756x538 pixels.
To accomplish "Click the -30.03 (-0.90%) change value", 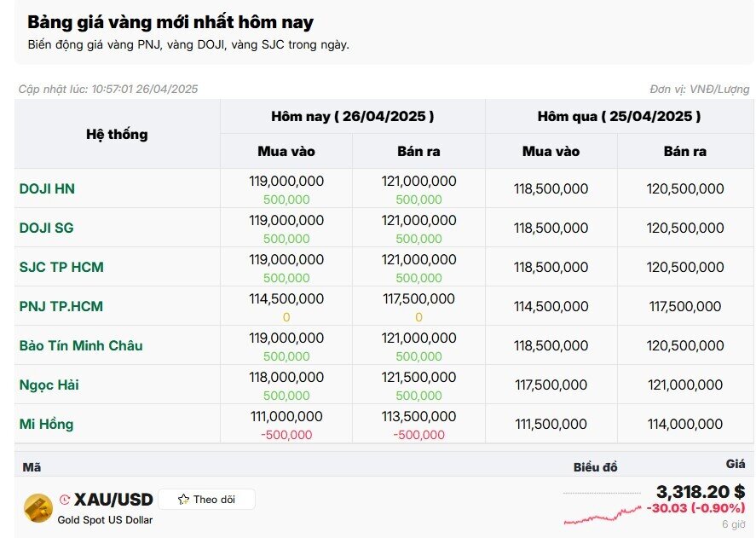I will pyautogui.click(x=695, y=507).
